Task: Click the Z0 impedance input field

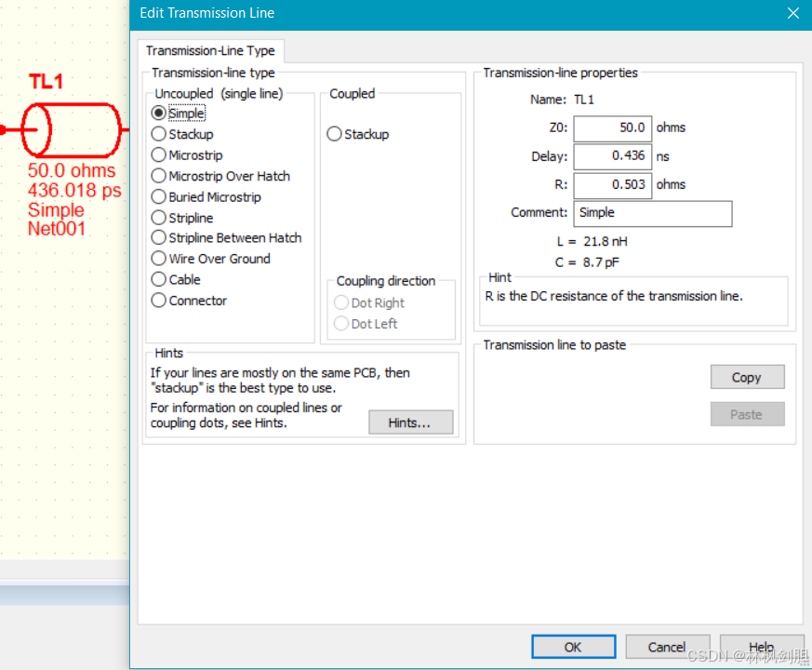Action: (x=612, y=128)
